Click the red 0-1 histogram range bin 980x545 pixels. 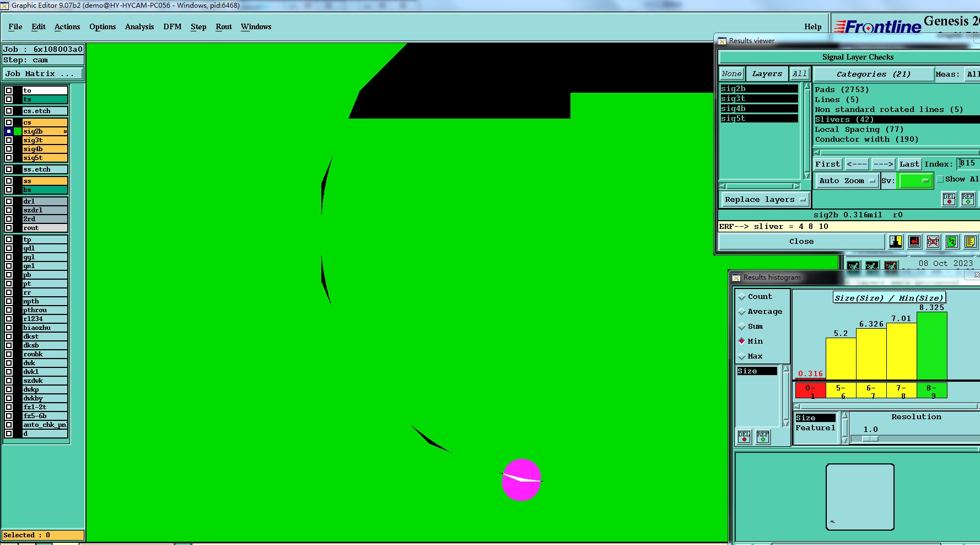pyautogui.click(x=810, y=391)
